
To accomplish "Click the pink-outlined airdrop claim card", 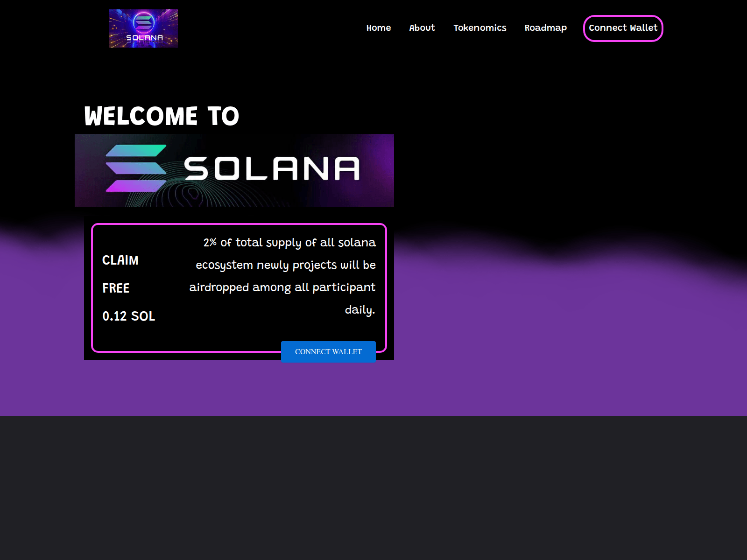I will 240,287.
